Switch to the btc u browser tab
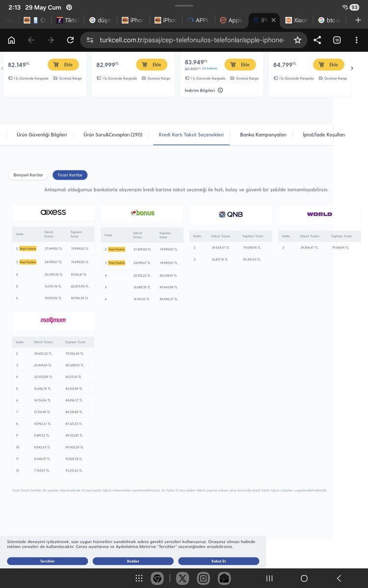 (x=330, y=20)
